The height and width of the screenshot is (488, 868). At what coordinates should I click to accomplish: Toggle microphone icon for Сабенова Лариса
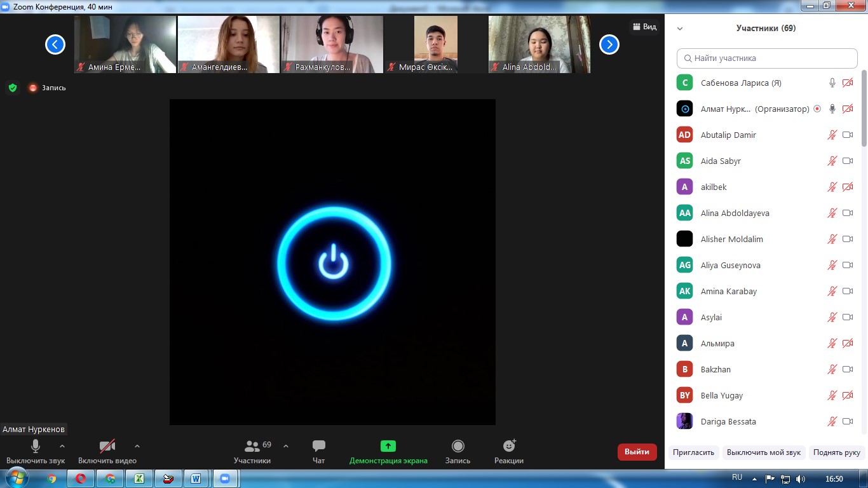(832, 83)
